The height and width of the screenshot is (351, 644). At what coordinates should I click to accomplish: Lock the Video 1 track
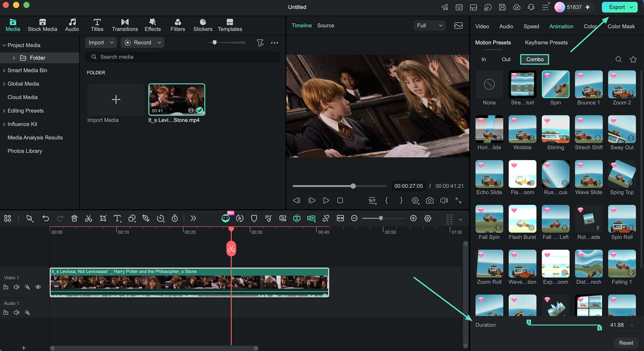[x=6, y=287]
